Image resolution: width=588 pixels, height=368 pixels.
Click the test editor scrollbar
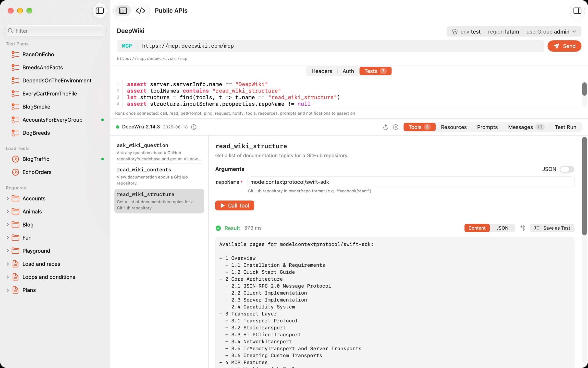584,89
